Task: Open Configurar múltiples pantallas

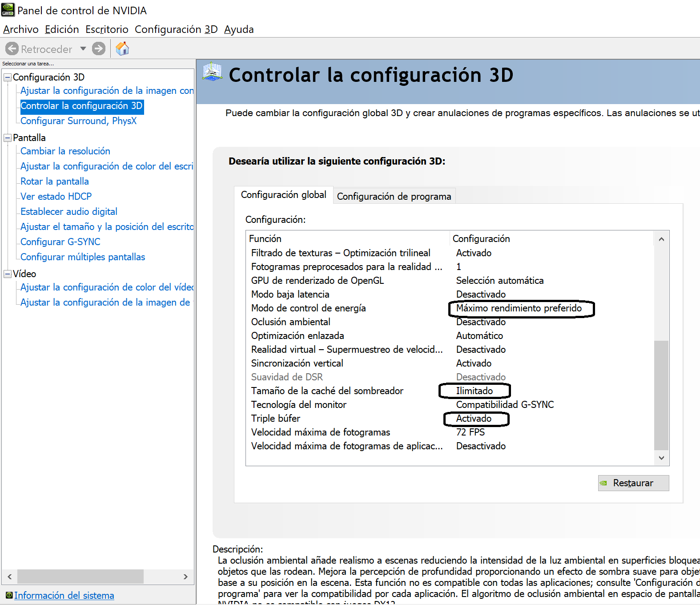Action: (x=83, y=257)
